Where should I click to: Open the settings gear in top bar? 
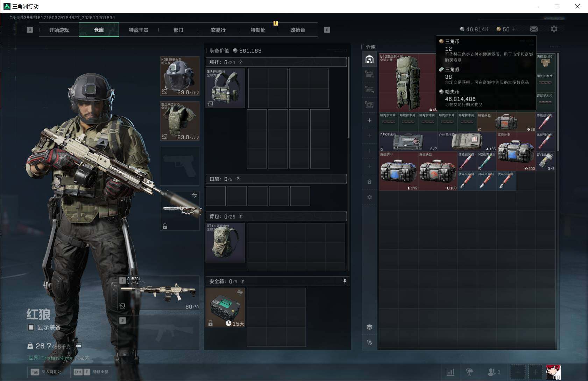554,29
